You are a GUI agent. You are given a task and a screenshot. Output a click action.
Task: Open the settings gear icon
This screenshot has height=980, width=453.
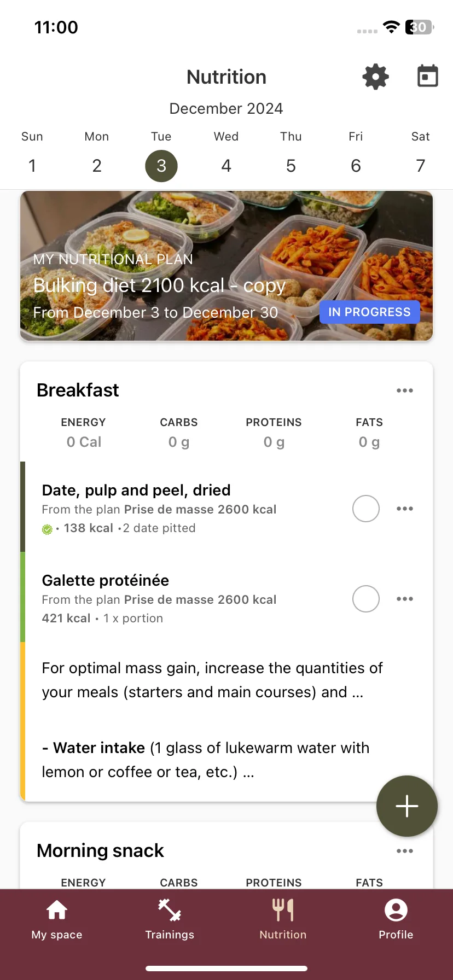click(x=375, y=77)
